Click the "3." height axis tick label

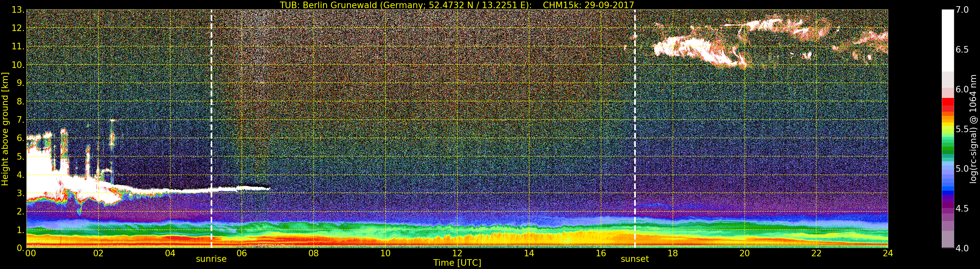tap(20, 193)
